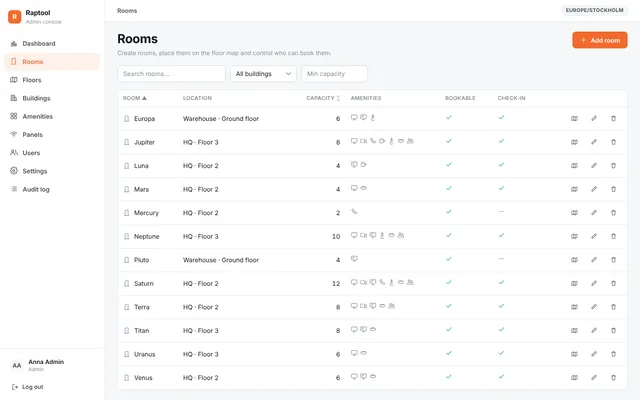The image size is (640, 400).
Task: Sort by the ROOM column header
Action: (x=135, y=98)
